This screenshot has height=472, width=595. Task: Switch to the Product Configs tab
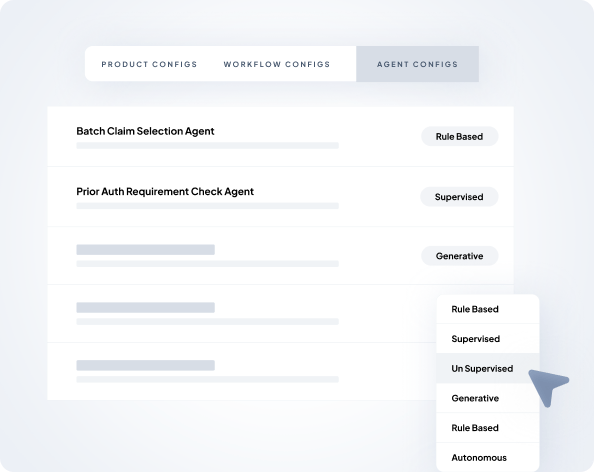coord(149,64)
